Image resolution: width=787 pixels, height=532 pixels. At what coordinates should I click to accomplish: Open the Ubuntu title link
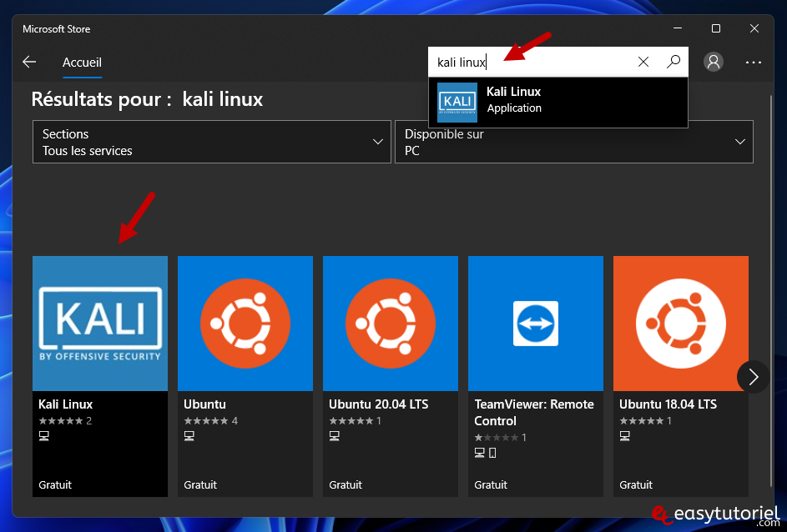tap(204, 404)
